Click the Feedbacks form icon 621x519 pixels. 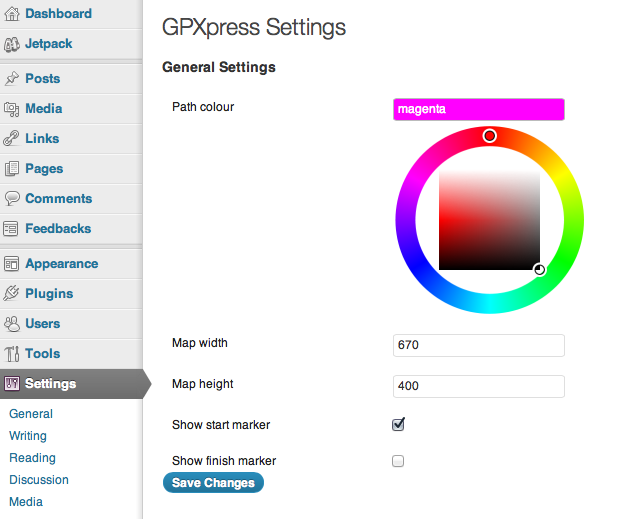point(11,229)
